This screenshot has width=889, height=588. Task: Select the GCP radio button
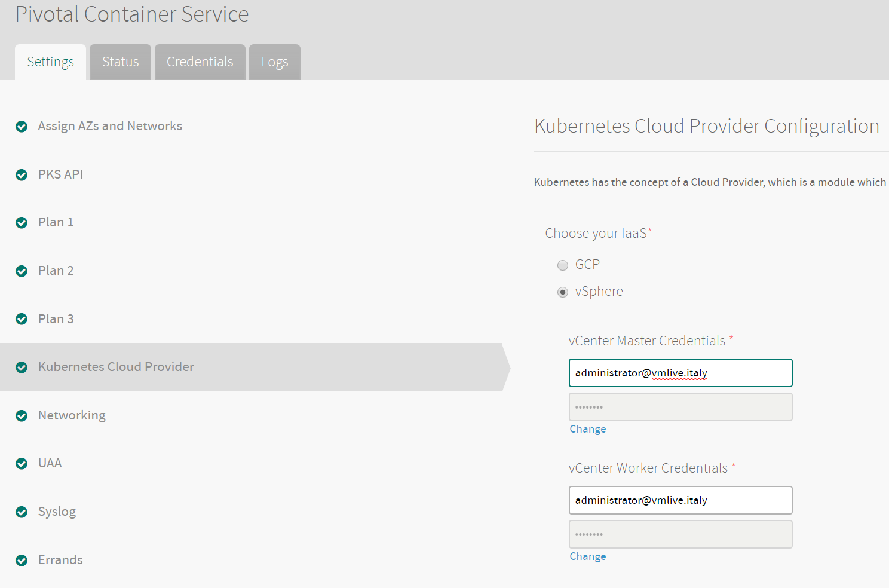coord(563,265)
